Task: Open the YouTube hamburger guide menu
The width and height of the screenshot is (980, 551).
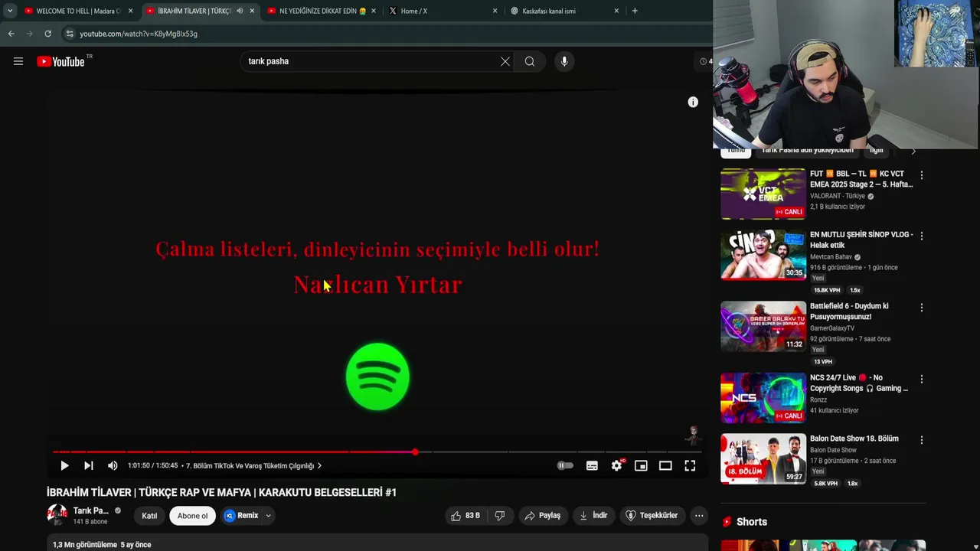Action: 18,61
